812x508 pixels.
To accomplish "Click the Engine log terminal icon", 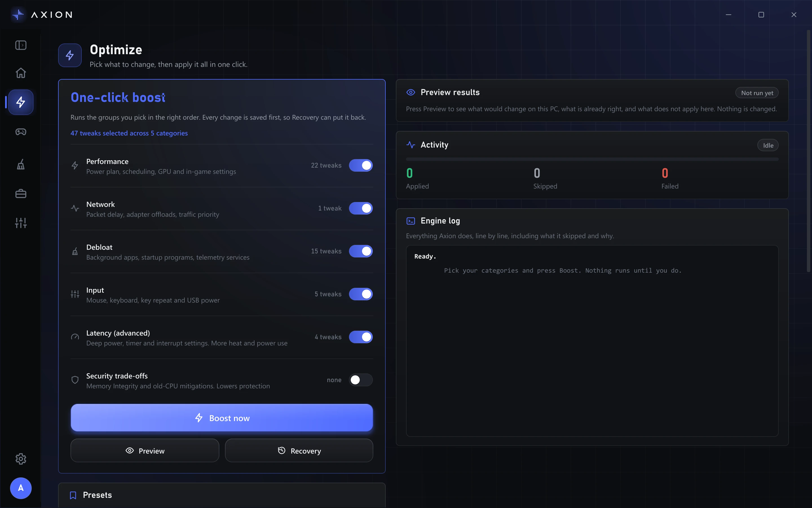I will [411, 221].
